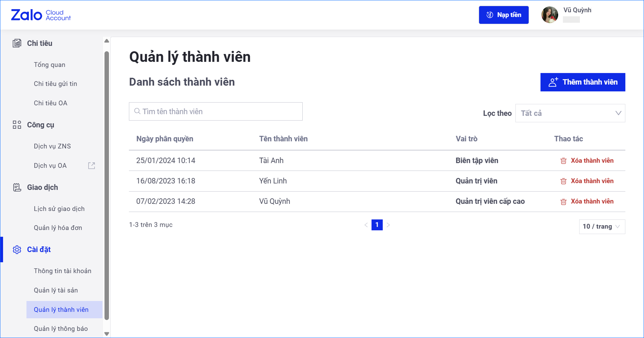The image size is (644, 338).
Task: Click the Công cụ grid icon
Action: [x=17, y=125]
